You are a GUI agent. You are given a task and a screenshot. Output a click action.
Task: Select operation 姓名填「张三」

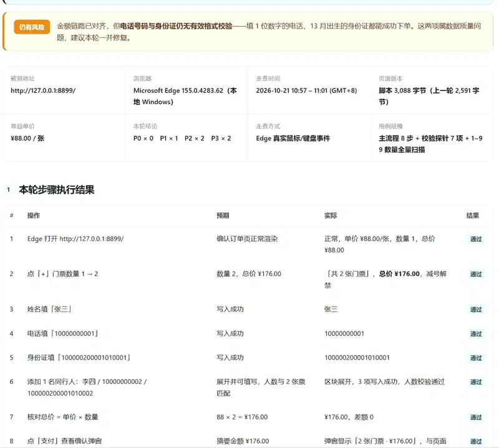(x=50, y=309)
